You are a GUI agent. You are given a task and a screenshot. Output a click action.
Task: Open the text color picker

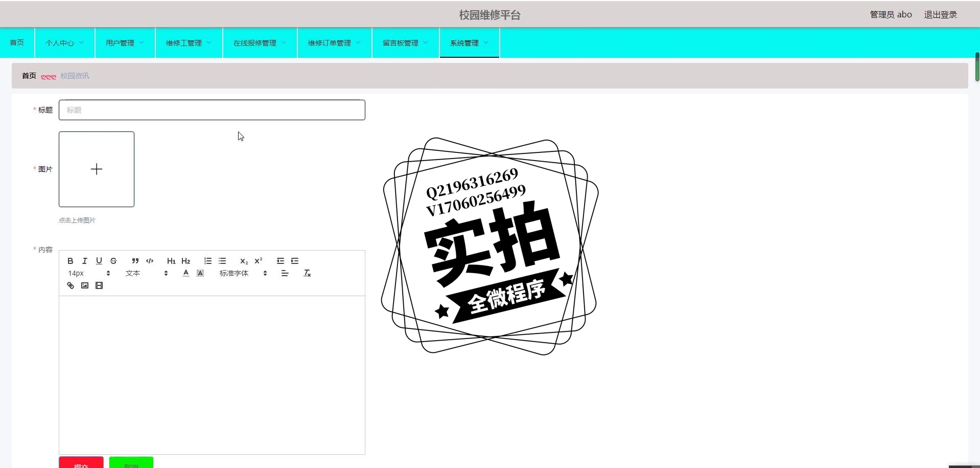click(x=186, y=273)
